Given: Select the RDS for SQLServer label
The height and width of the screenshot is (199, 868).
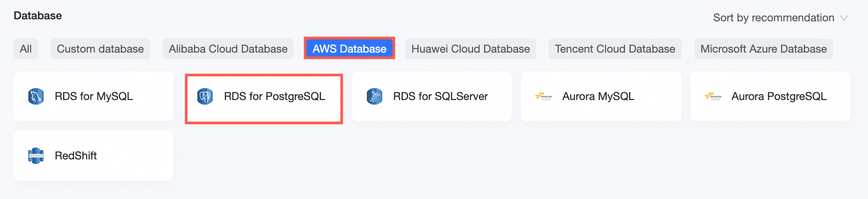Looking at the screenshot, I should pos(440,96).
